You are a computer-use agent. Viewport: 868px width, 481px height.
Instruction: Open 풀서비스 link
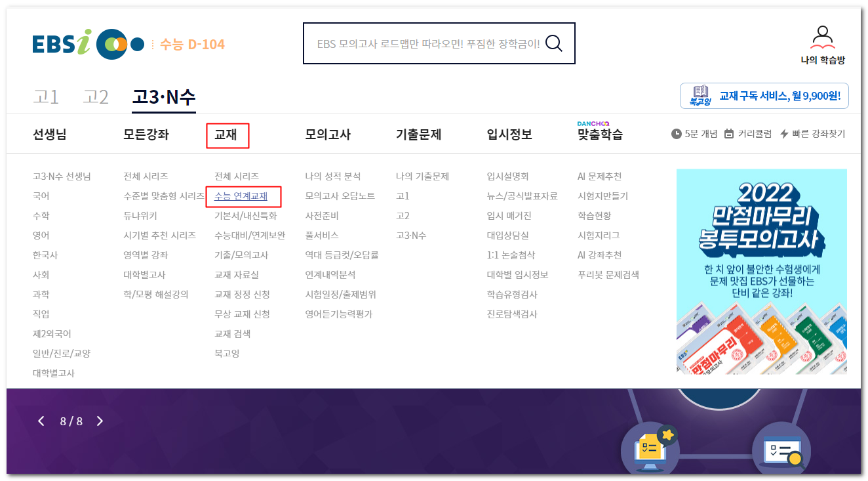[322, 236]
